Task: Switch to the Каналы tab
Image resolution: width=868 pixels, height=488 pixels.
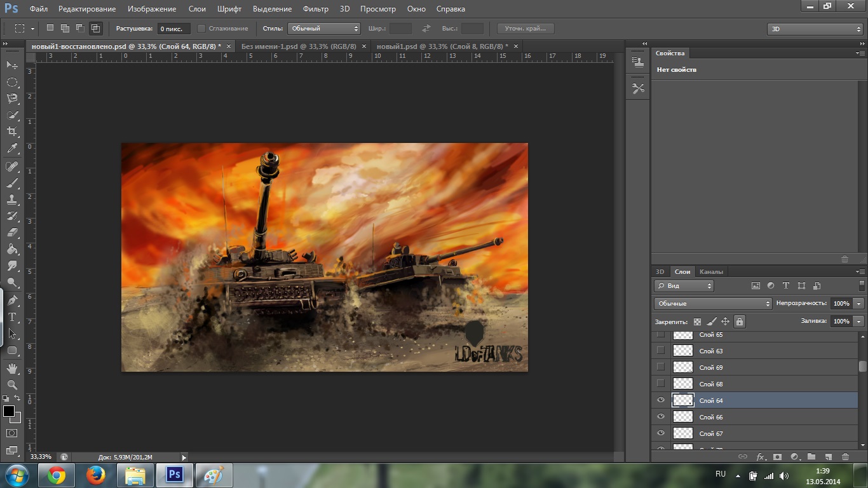Action: click(x=711, y=272)
